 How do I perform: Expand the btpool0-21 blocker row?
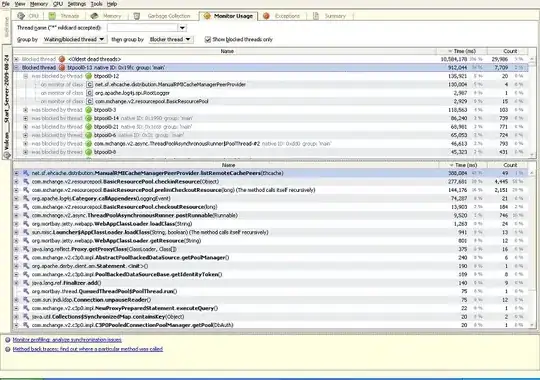pos(25,127)
